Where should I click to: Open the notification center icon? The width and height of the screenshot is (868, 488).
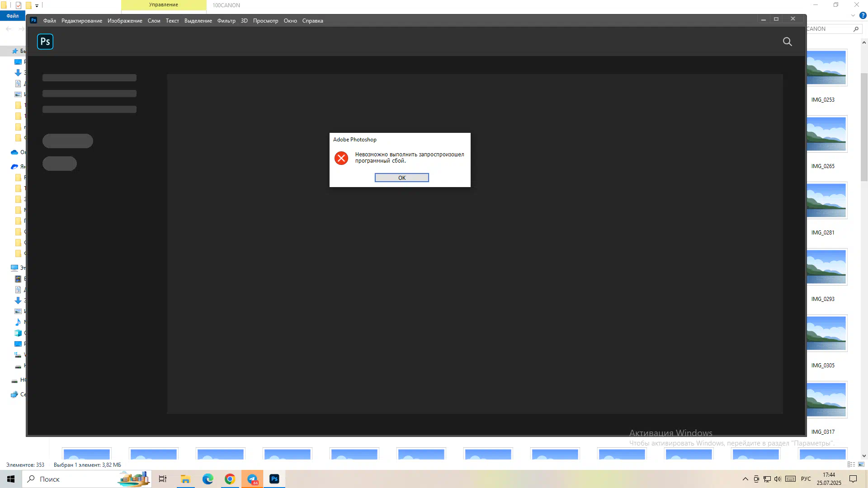(x=853, y=479)
